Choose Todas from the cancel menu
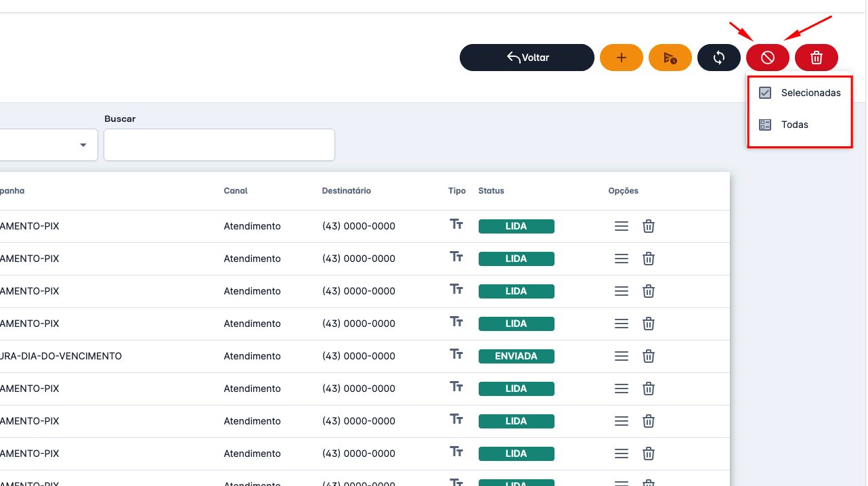The height and width of the screenshot is (486, 868). (794, 125)
